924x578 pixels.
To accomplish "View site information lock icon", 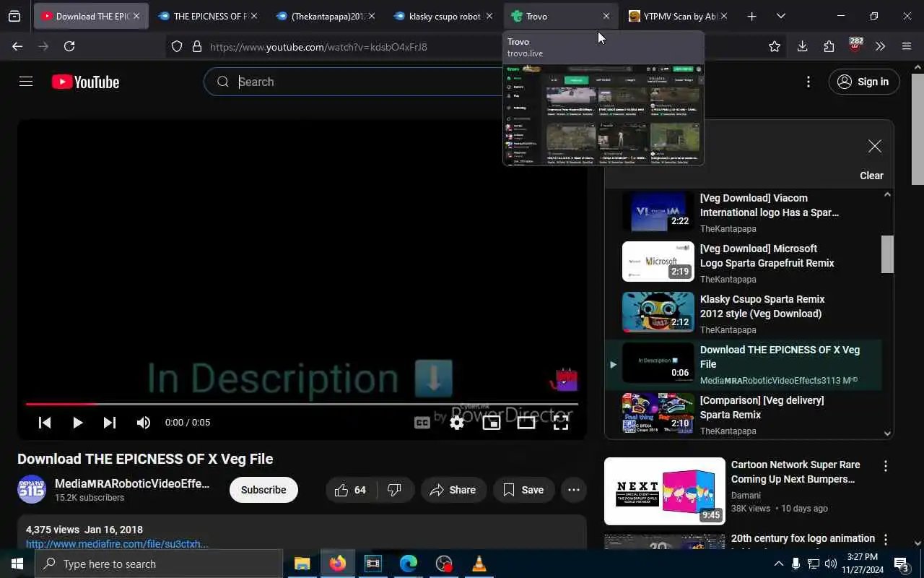I will (x=196, y=46).
